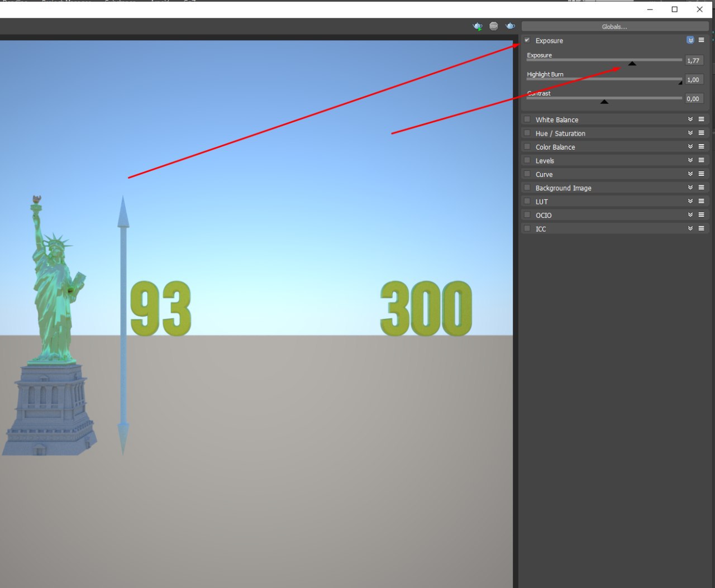Viewport: 715px width, 588px height.
Task: Open the Levels options menu icon
Action: (701, 160)
